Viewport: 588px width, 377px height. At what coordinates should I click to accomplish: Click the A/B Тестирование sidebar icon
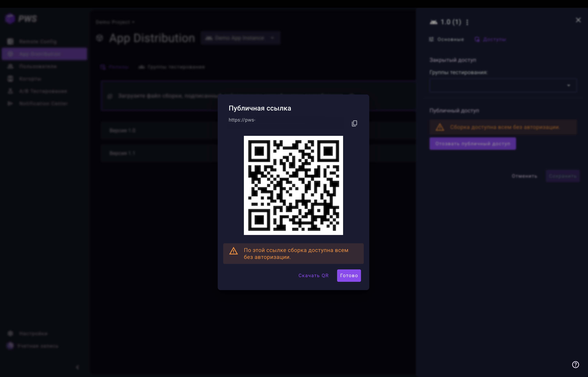(10, 91)
